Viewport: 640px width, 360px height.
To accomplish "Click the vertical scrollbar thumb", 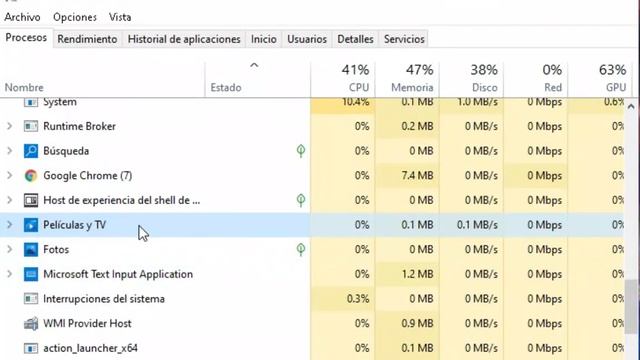I will coord(631,308).
